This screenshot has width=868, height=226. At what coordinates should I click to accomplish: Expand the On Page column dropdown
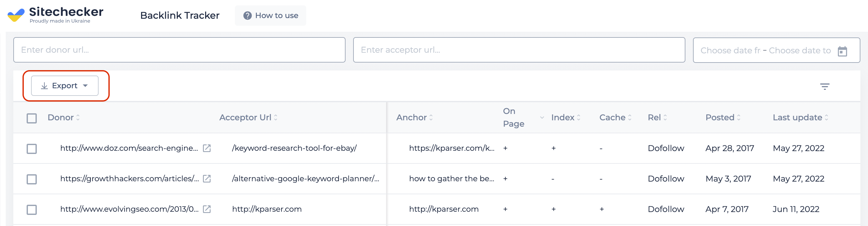coord(542,118)
